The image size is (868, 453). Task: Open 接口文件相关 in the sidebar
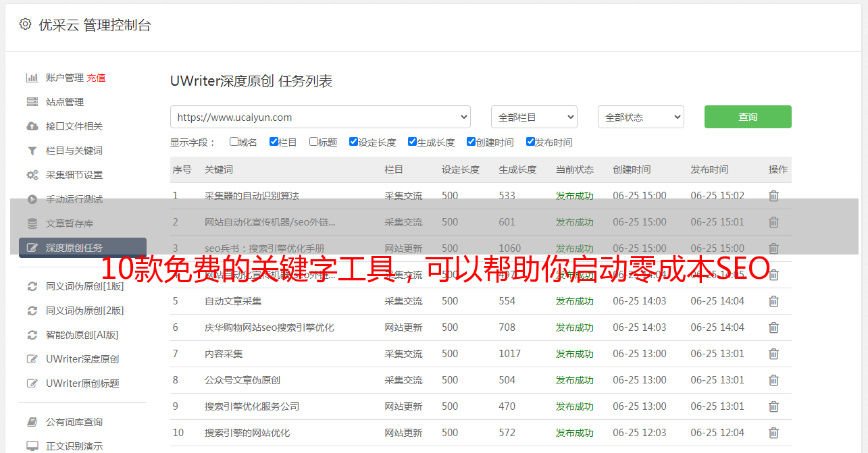(74, 126)
